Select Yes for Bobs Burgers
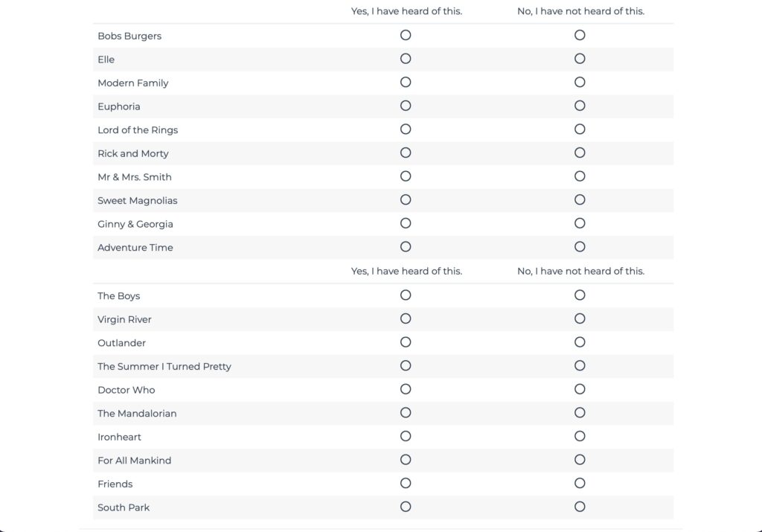Screen dimensions: 762x532 click(406, 35)
